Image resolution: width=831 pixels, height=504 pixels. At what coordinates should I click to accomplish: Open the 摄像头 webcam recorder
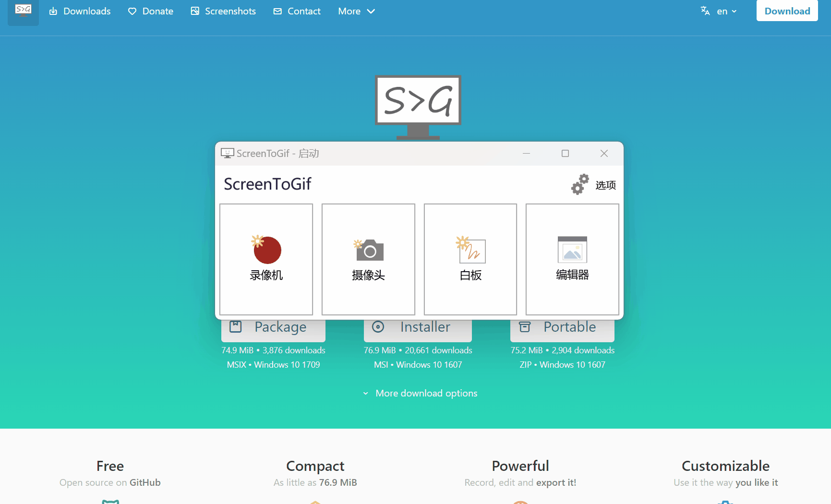click(x=368, y=259)
